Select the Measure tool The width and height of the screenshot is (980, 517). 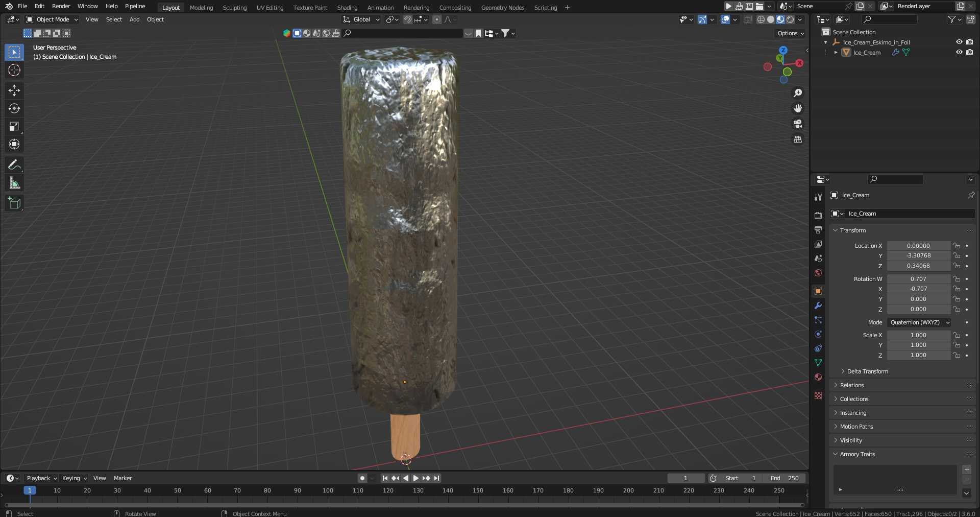click(x=14, y=182)
